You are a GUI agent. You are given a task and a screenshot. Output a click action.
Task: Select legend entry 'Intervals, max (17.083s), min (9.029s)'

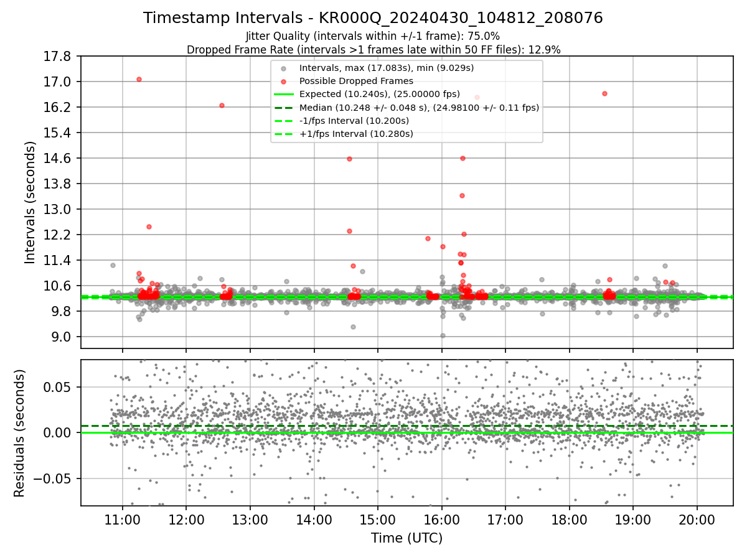pos(388,68)
